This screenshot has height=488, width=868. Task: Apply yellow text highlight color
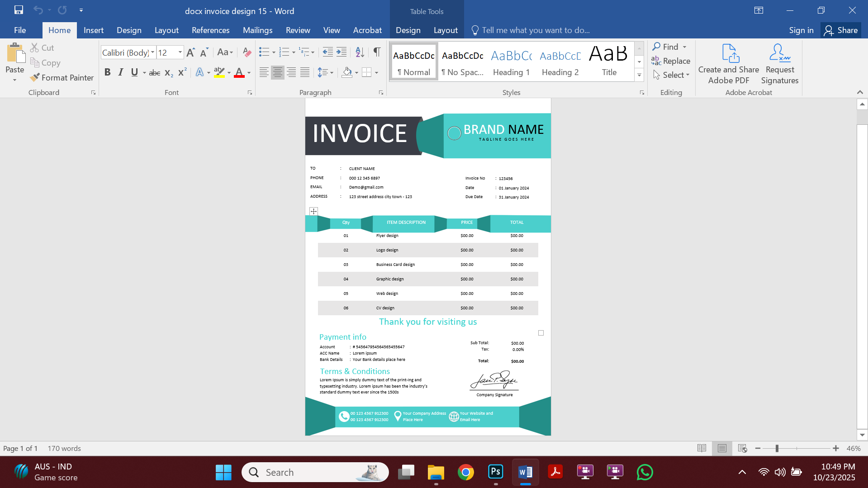click(x=218, y=72)
